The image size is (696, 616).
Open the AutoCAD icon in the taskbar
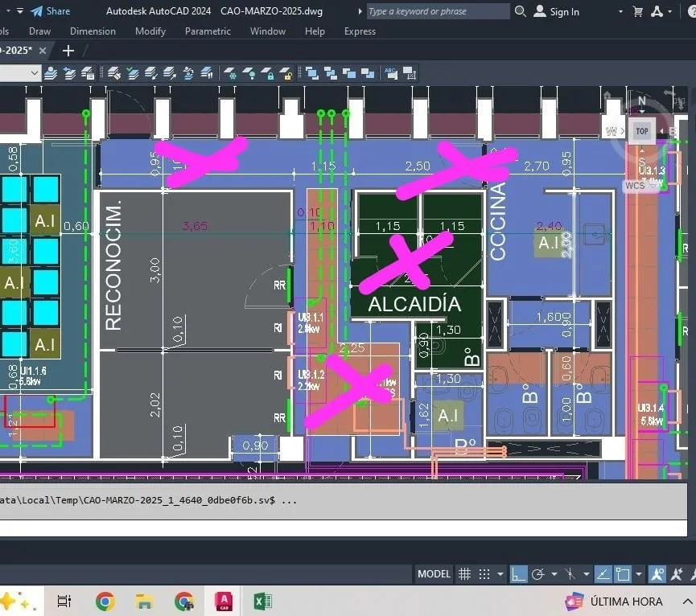click(224, 602)
